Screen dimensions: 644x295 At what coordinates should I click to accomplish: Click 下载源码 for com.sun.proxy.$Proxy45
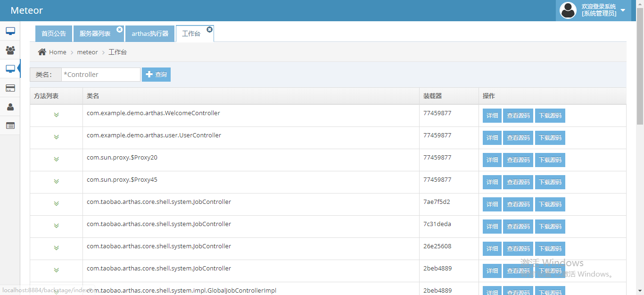pos(550,182)
